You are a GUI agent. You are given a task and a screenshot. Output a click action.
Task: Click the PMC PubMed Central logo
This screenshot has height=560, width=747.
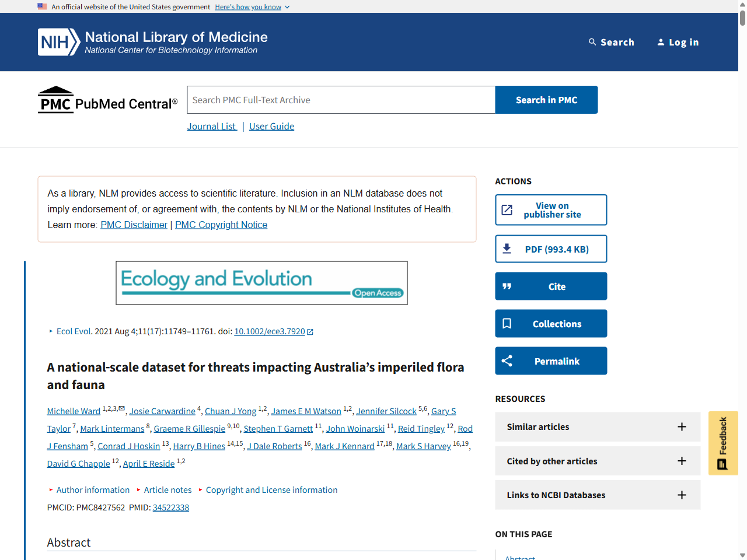tap(107, 100)
